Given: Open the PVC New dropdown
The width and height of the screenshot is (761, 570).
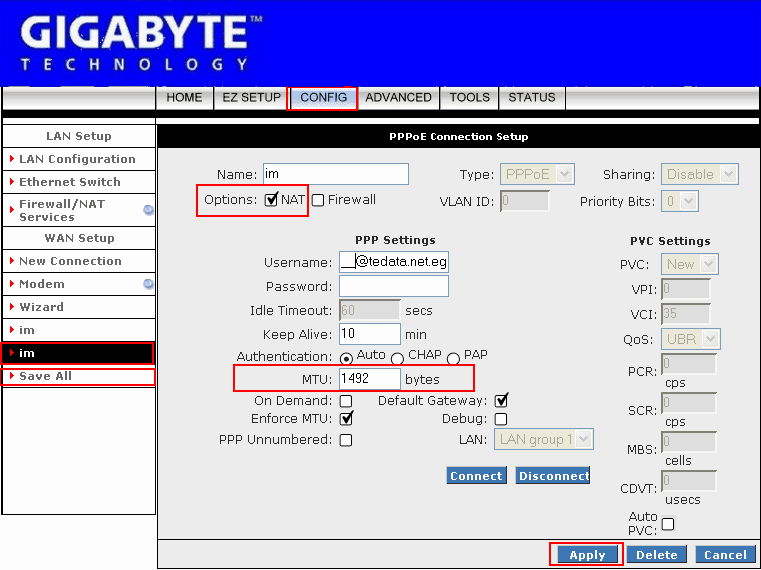Looking at the screenshot, I should point(690,265).
